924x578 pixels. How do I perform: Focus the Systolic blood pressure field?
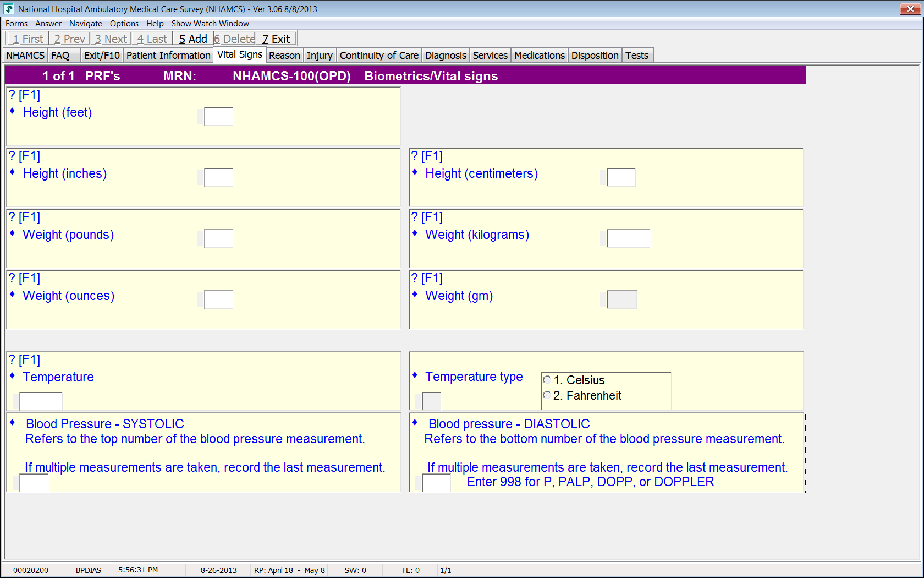34,483
